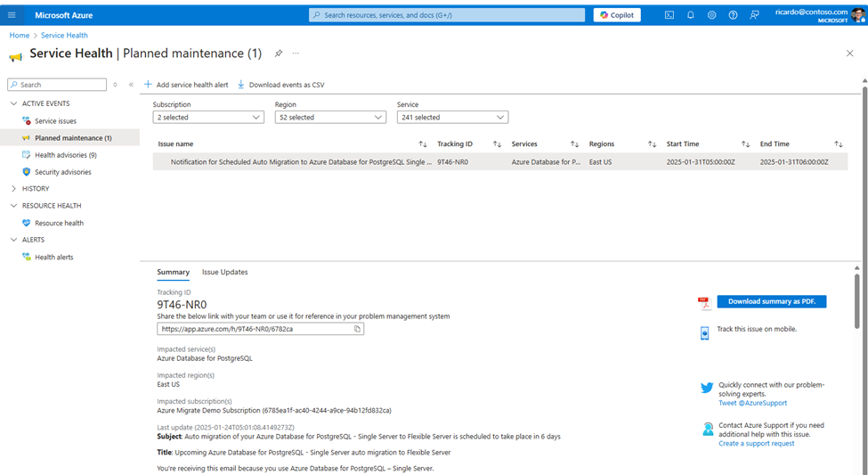Click the Service issues icon in sidebar
The image size is (868, 475).
click(x=26, y=121)
